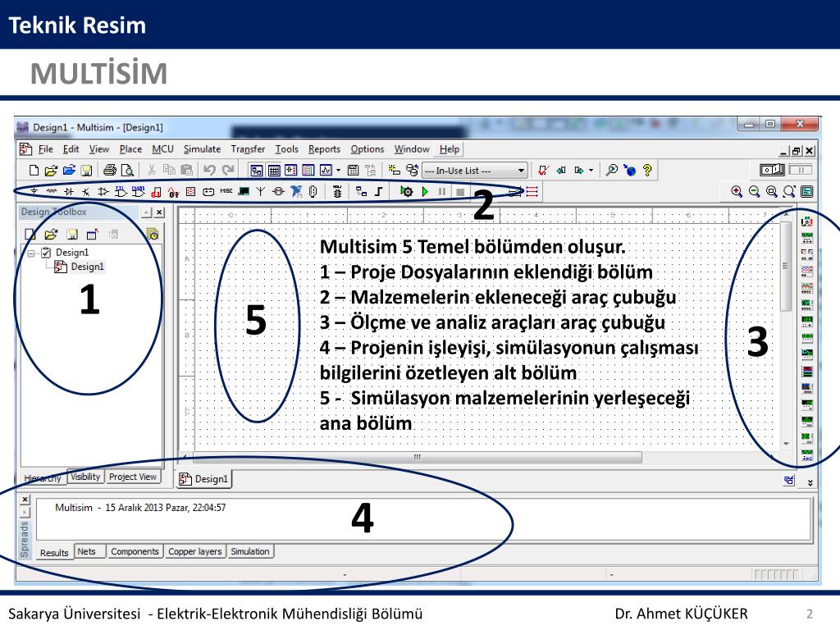The height and width of the screenshot is (630, 840).
Task: Expand toolbar options chevron below instruments
Action: [810, 482]
